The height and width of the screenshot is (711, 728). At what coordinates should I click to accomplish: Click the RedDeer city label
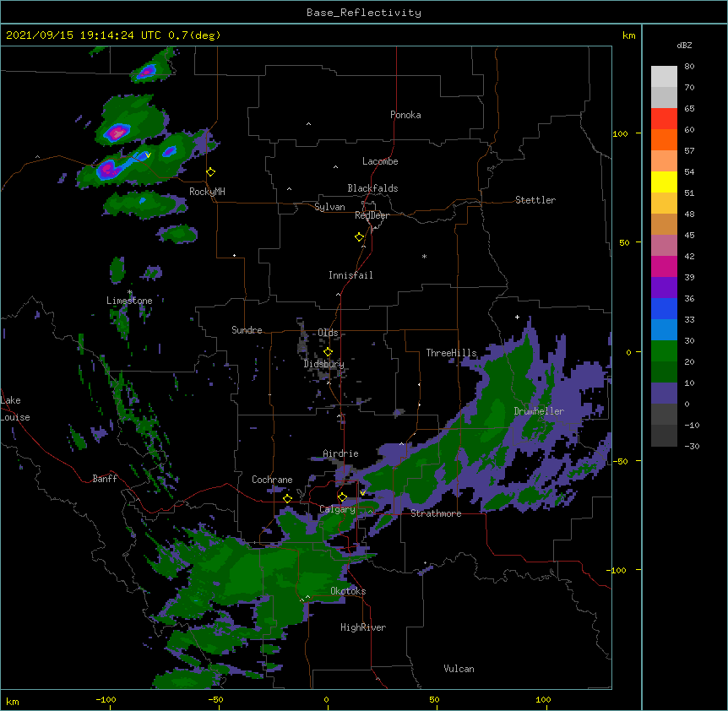372,215
